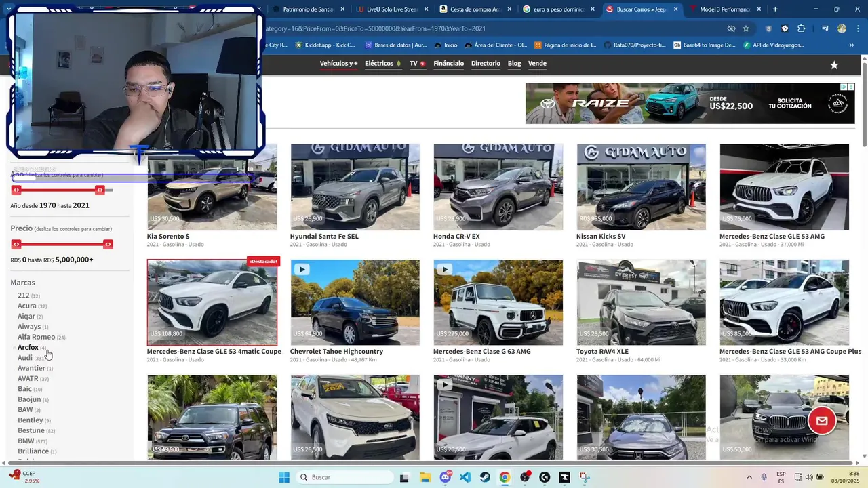This screenshot has width=868, height=488.
Task: Open the red mail contact bubble
Action: pyautogui.click(x=822, y=421)
